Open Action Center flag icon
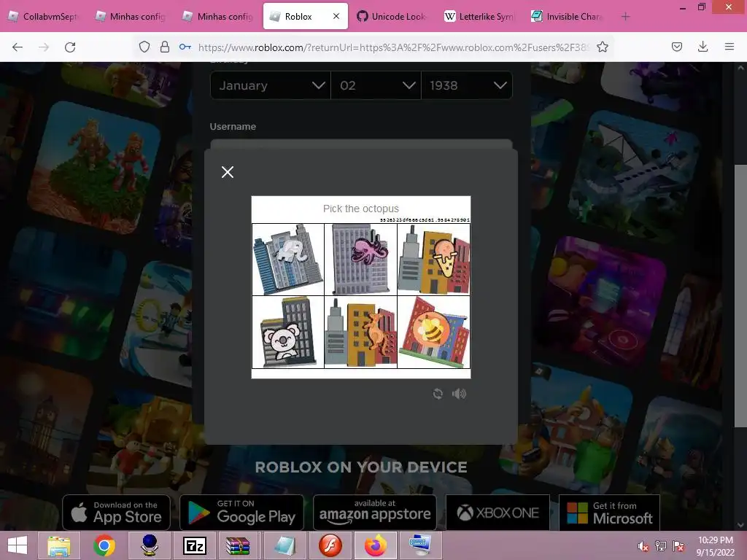747x560 pixels. pos(678,546)
